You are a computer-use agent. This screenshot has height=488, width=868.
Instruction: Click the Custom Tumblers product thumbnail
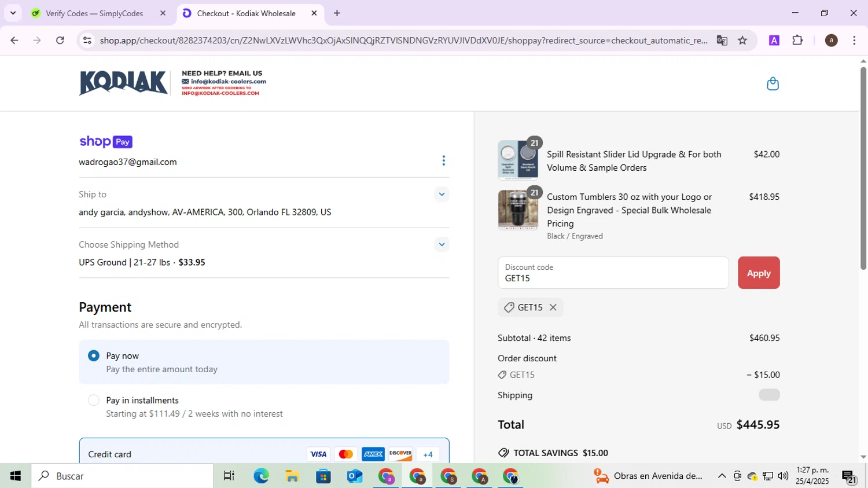[518, 210]
